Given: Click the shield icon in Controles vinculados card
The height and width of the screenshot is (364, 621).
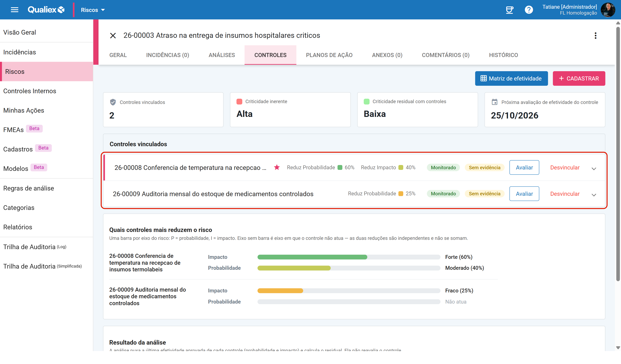Looking at the screenshot, I should click(113, 102).
